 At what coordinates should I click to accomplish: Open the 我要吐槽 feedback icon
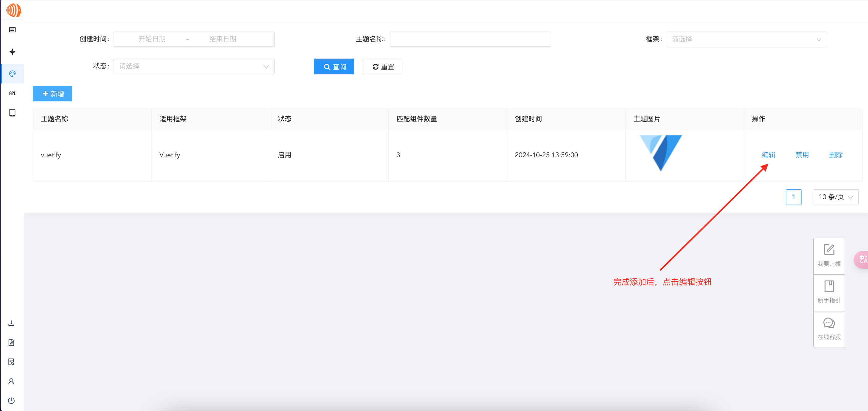pos(829,256)
